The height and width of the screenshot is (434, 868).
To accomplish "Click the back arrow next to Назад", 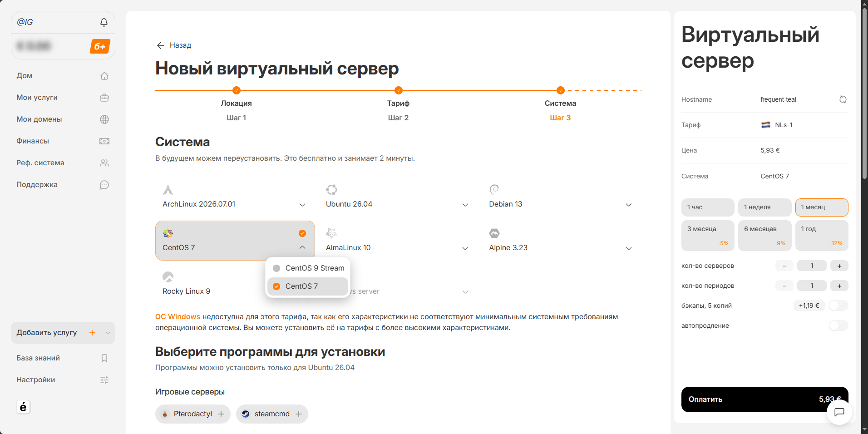I will (160, 45).
